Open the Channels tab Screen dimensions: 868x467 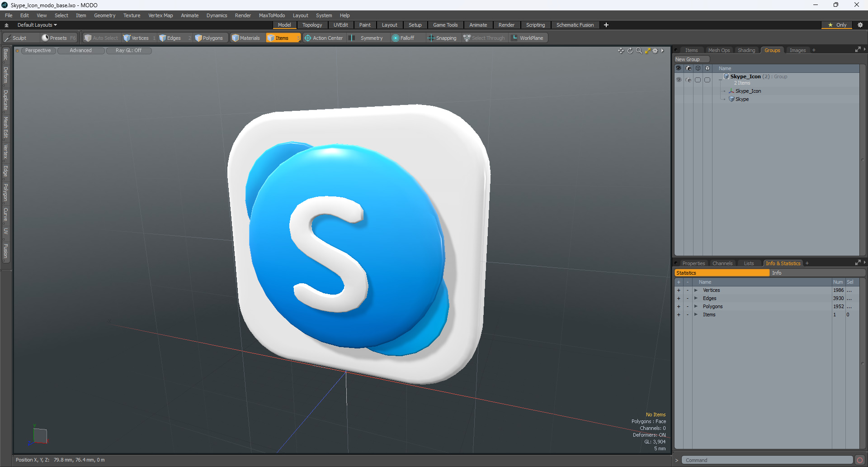(722, 263)
